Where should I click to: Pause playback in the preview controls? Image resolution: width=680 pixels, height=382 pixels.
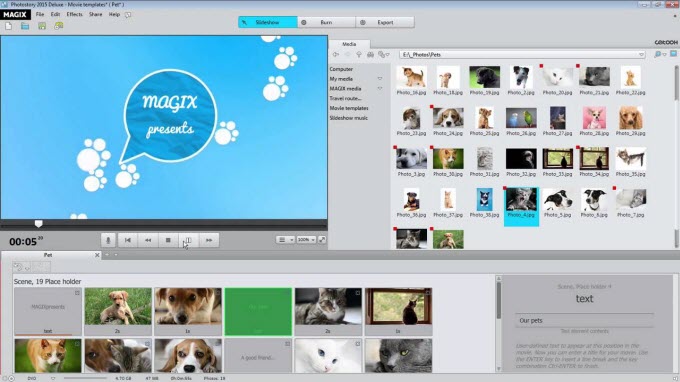(x=188, y=240)
